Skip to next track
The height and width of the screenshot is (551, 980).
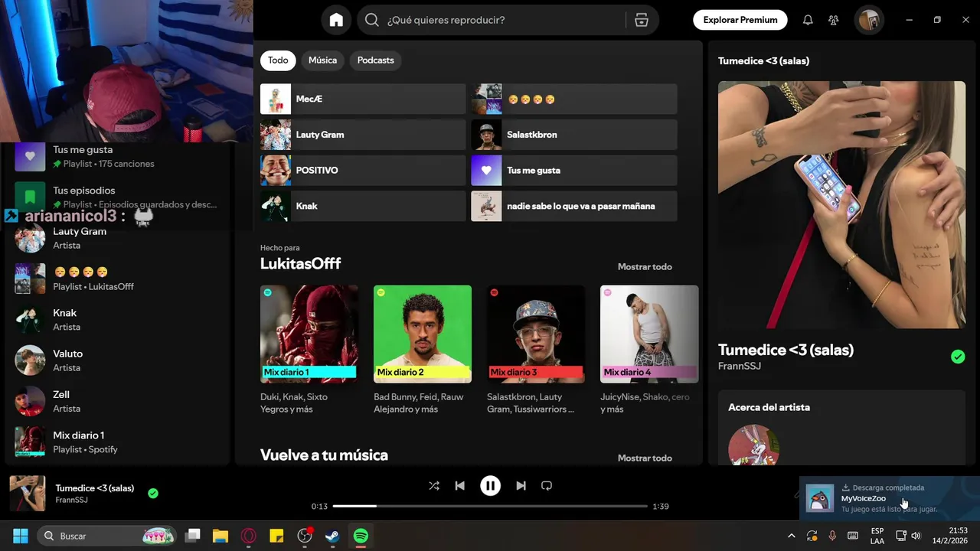[x=521, y=486]
